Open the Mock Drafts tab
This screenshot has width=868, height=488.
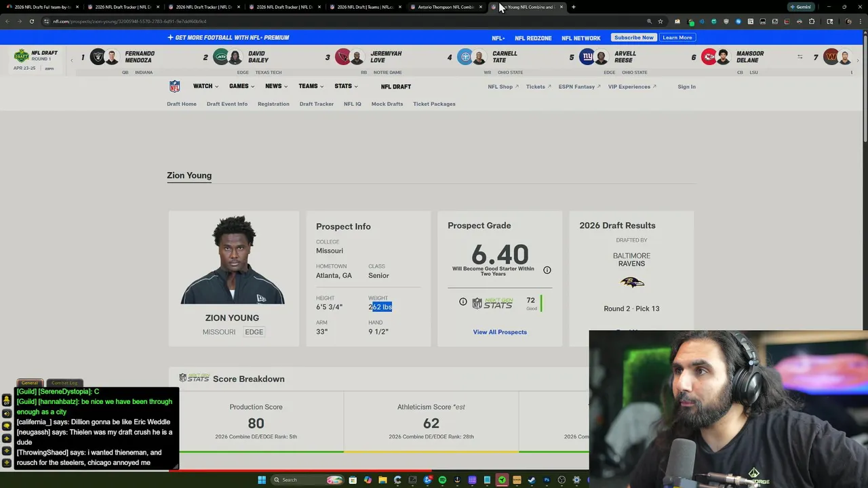(x=387, y=104)
